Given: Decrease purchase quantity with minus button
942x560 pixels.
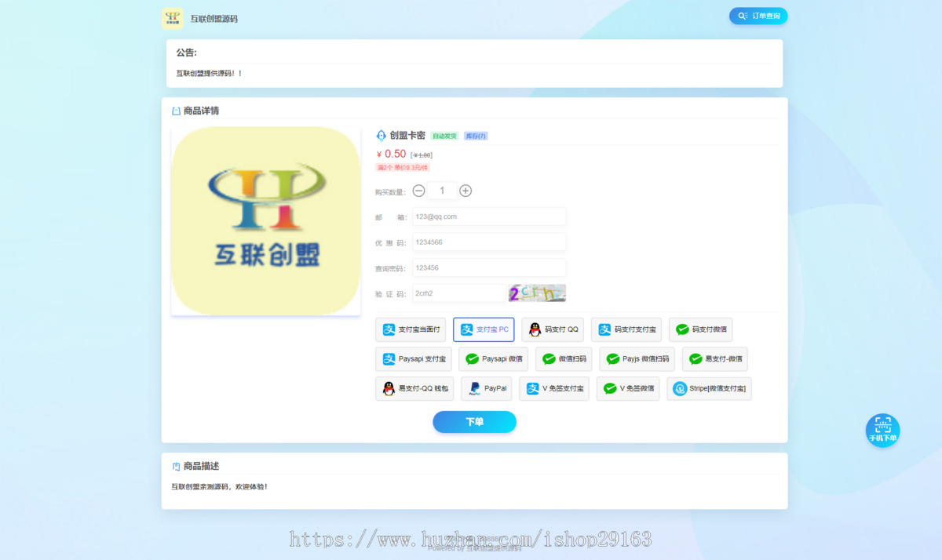Looking at the screenshot, I should tap(419, 191).
